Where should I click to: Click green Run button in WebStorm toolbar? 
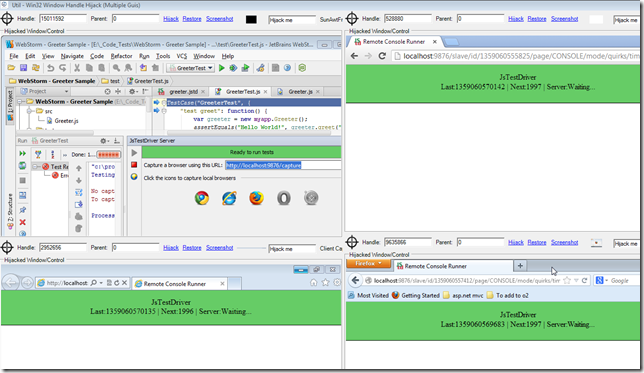pyautogui.click(x=222, y=68)
